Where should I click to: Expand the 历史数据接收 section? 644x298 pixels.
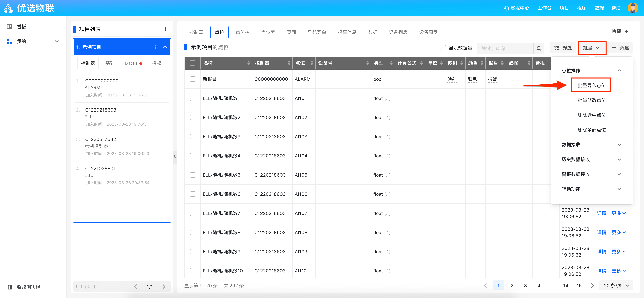click(x=619, y=159)
